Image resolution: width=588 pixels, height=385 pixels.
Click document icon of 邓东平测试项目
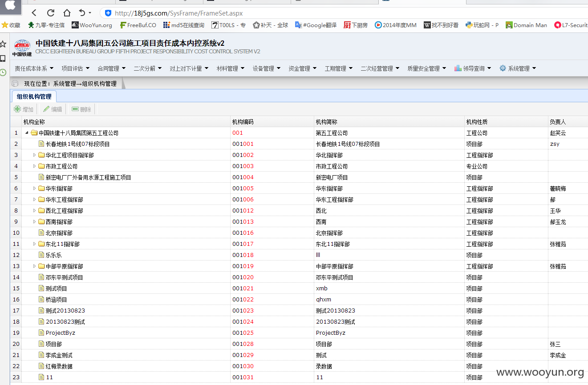[x=41, y=277]
